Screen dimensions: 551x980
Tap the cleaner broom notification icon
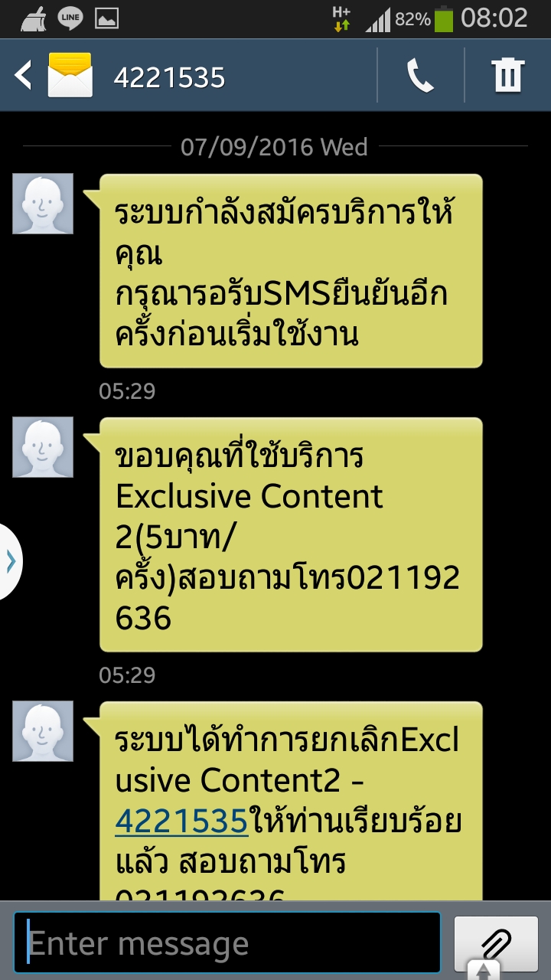pos(34,18)
